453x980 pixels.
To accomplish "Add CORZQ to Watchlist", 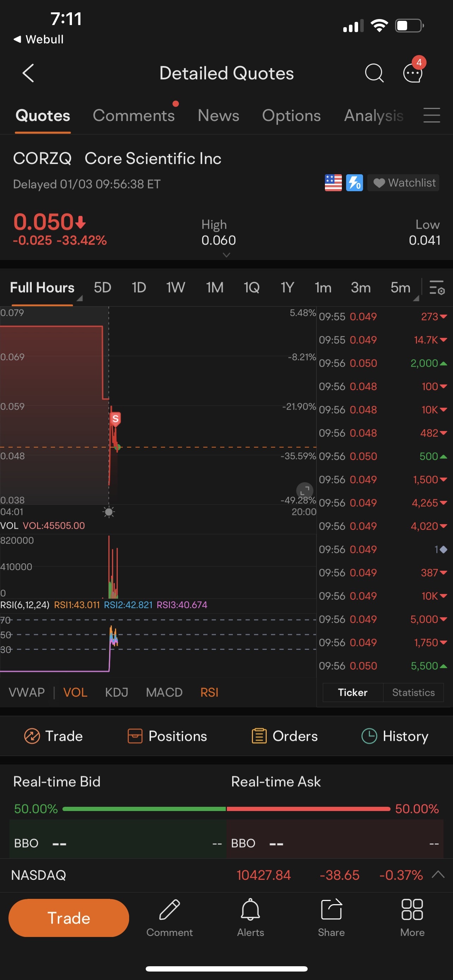I will [404, 183].
